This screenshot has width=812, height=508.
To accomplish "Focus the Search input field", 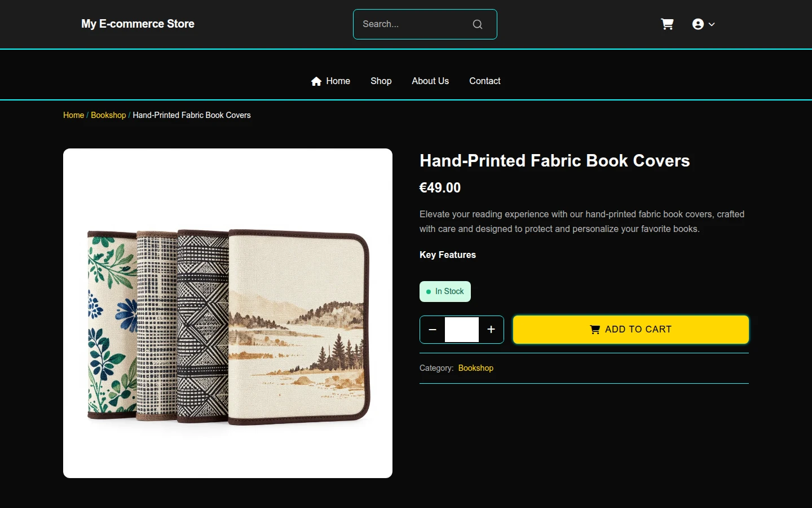I will pos(414,24).
